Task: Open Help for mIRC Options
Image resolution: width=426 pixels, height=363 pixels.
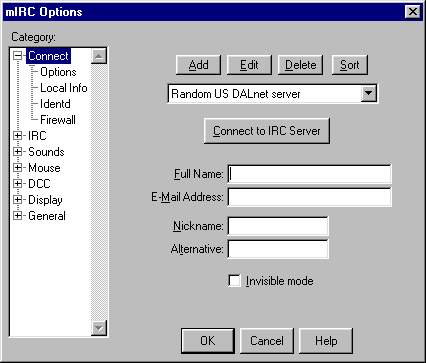Action: (x=326, y=341)
